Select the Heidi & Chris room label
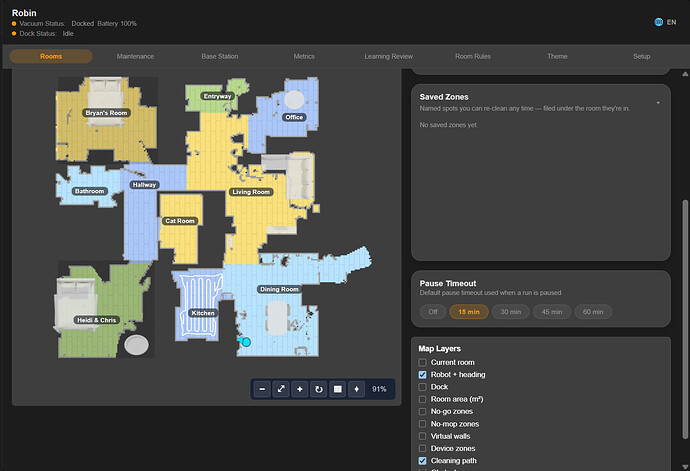The height and width of the screenshot is (471, 690). (96, 320)
